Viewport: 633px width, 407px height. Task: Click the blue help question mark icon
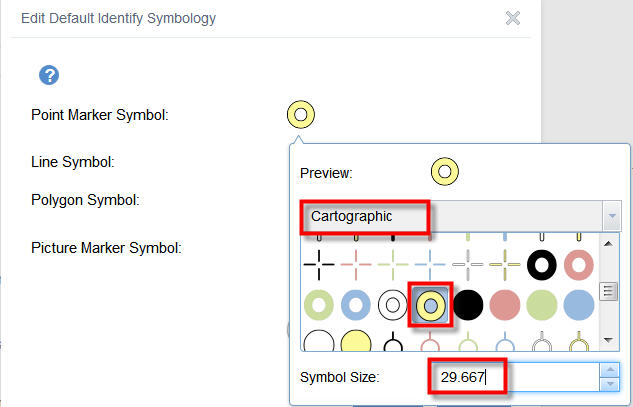(49, 75)
